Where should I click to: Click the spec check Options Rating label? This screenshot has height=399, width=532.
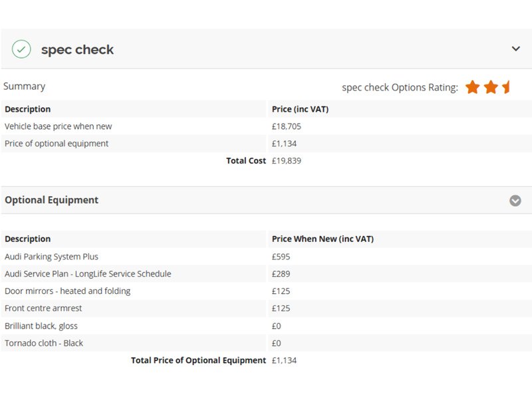coord(400,88)
